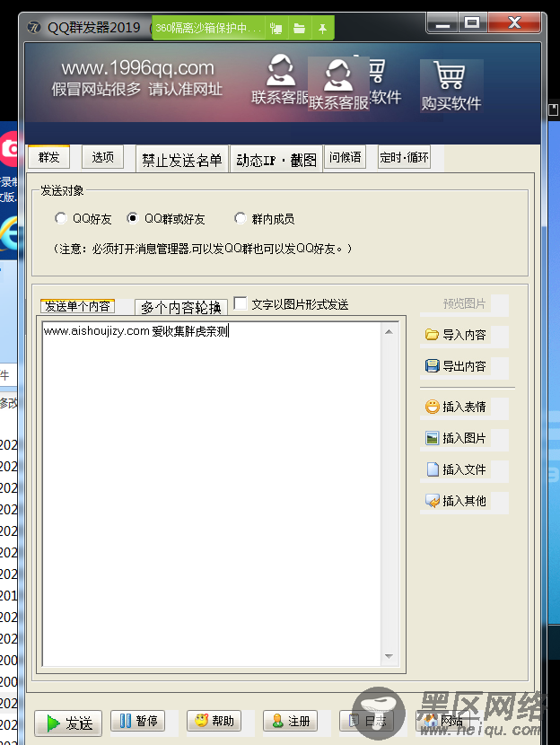This screenshot has width=560, height=745.
Task: Select the 多个内容轮换 sub-tab
Action: point(181,307)
